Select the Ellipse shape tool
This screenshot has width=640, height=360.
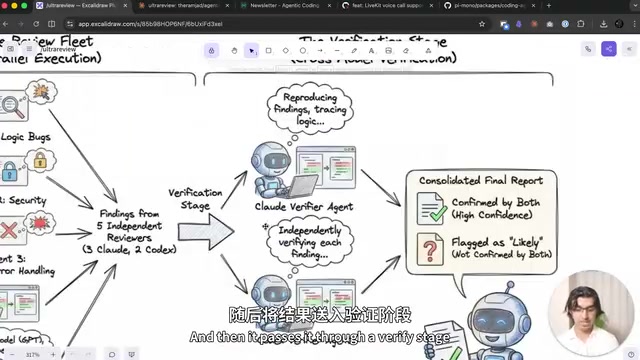click(303, 51)
